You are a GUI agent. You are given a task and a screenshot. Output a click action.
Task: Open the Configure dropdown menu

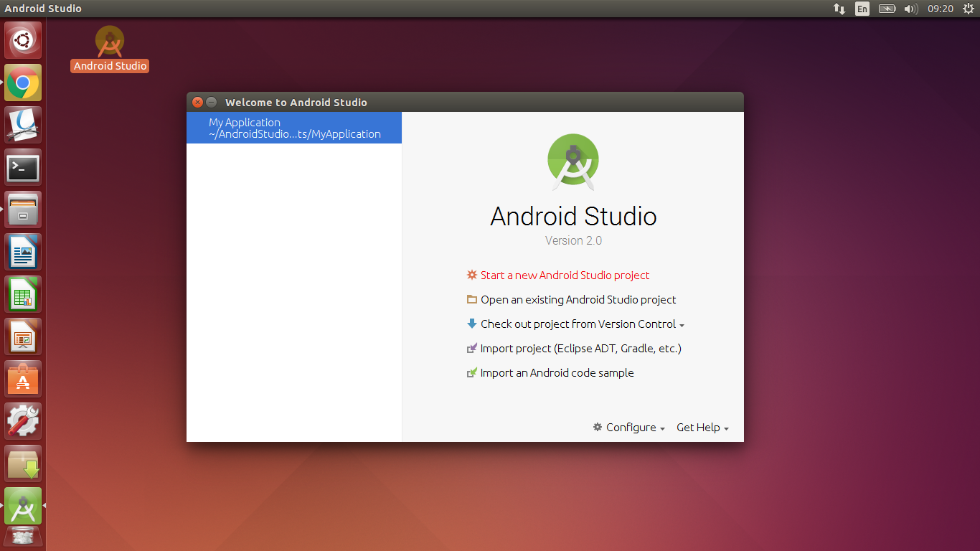(x=629, y=427)
